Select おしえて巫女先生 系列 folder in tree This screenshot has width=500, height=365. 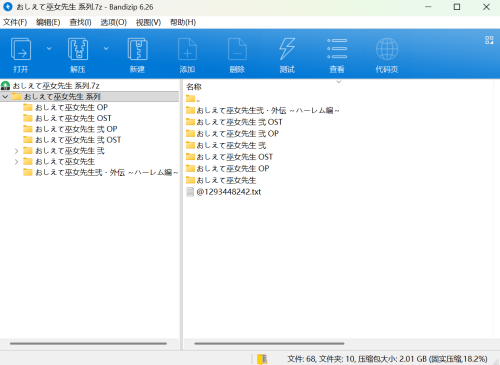pyautogui.click(x=62, y=97)
